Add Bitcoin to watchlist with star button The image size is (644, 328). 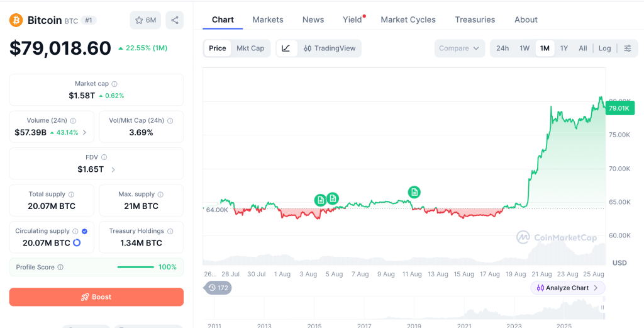[x=145, y=20]
